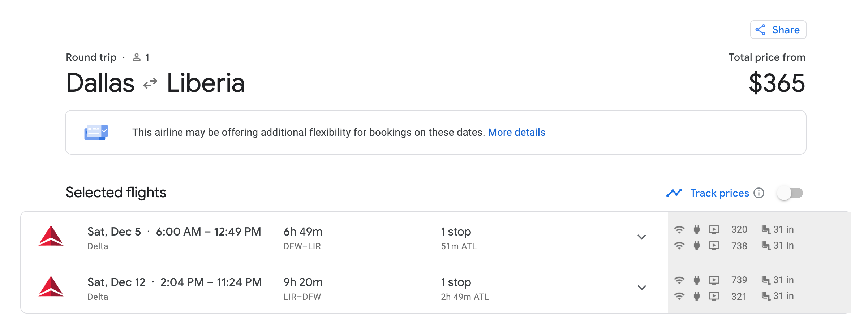Click the 2h 49m ATL layover text
This screenshot has height=328, width=868.
[465, 297]
